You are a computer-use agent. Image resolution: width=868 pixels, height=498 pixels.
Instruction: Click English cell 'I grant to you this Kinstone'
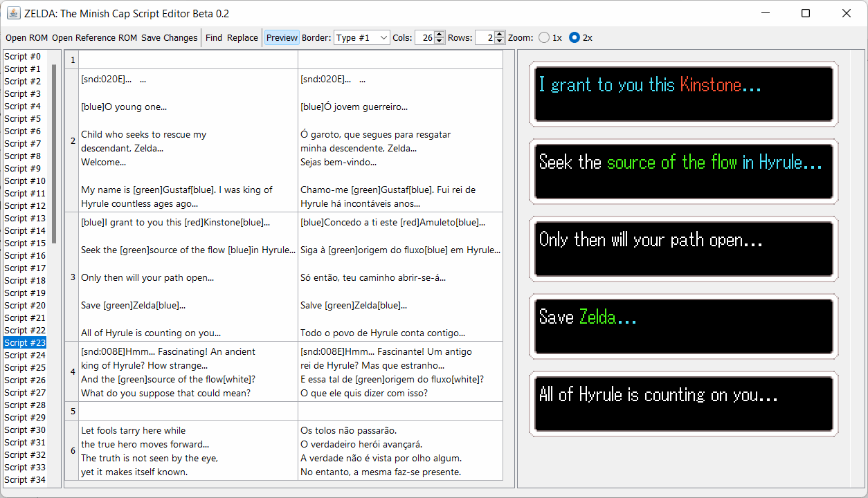point(188,277)
